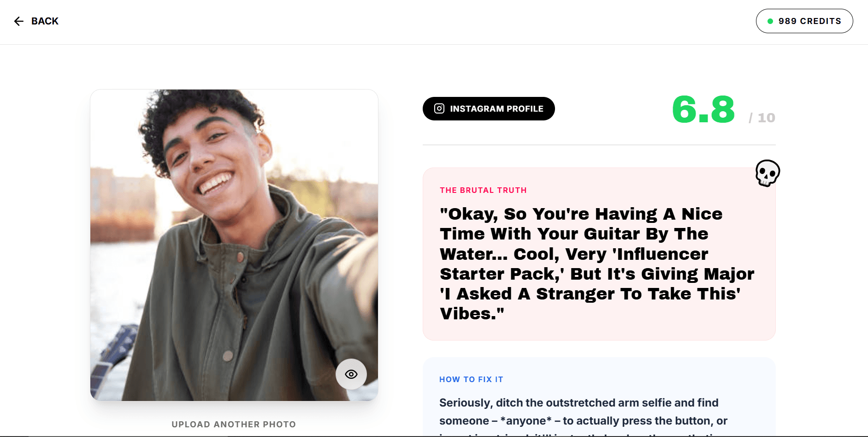The height and width of the screenshot is (437, 868).
Task: Click the How To Fix It heading
Action: click(471, 379)
